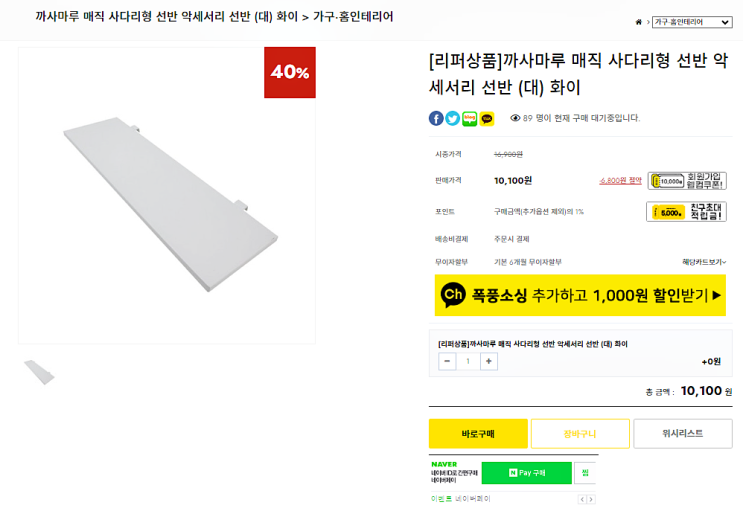This screenshot has height=508, width=743.
Task: Share the product on Facebook
Action: point(436,118)
